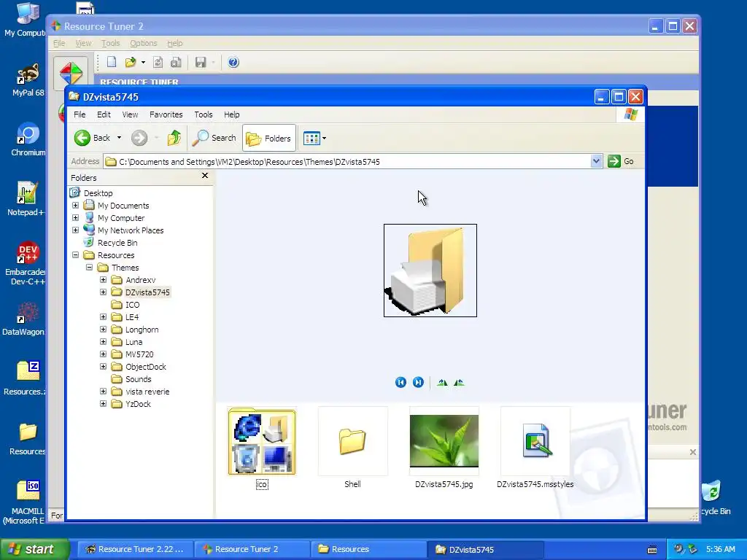The width and height of the screenshot is (747, 560).
Task: Open the Windows start menu
Action: coord(35,549)
